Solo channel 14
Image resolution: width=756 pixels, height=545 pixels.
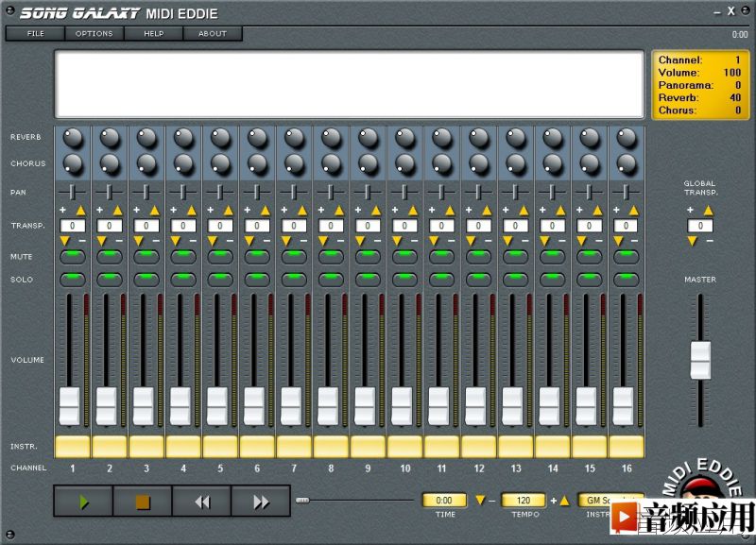[x=553, y=279]
